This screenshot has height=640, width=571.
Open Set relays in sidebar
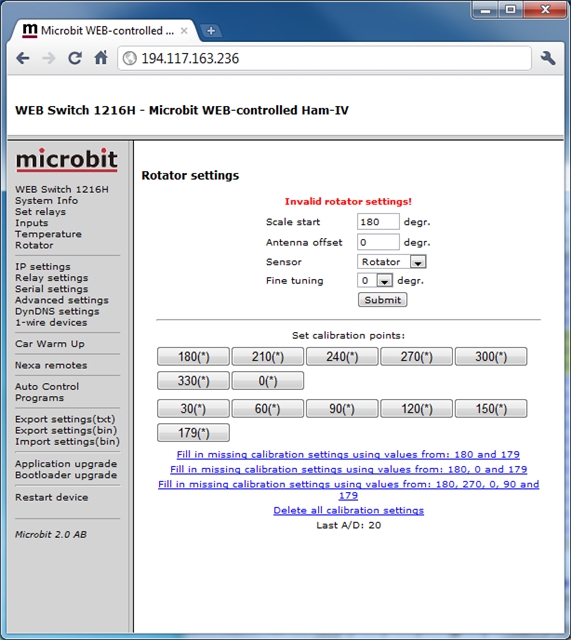40,211
